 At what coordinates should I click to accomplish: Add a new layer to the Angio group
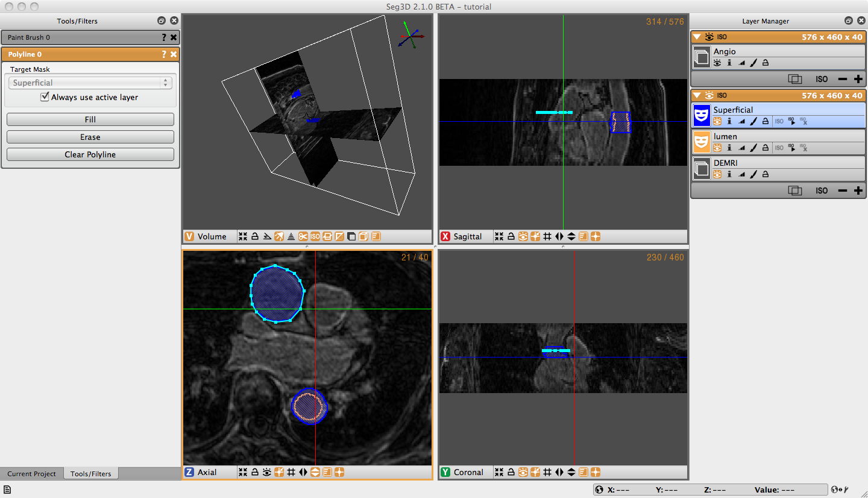tap(858, 79)
